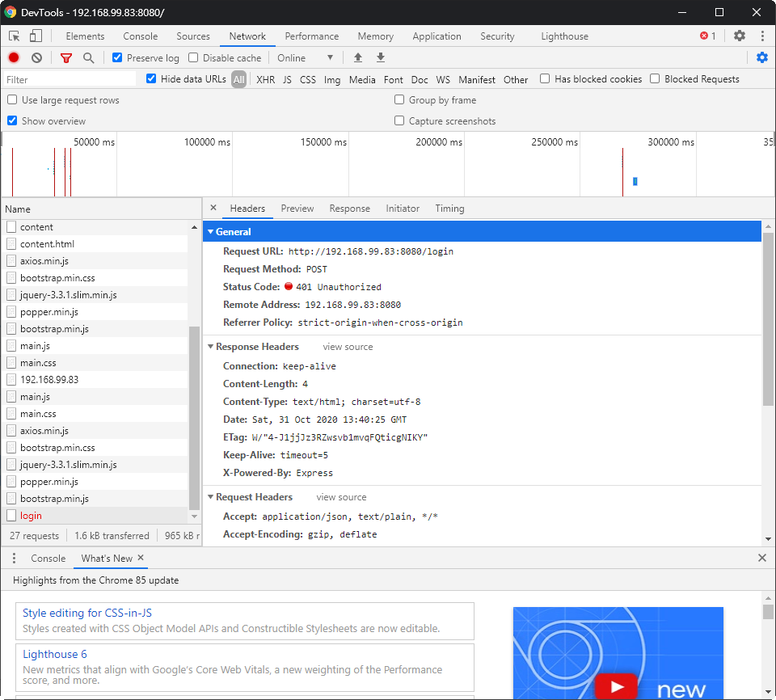Open the Sources panel tab
Viewport: 776px width, 700px height.
pyautogui.click(x=193, y=36)
